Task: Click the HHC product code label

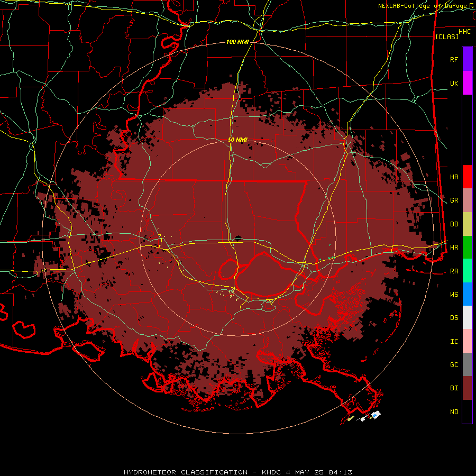Action: click(464, 32)
